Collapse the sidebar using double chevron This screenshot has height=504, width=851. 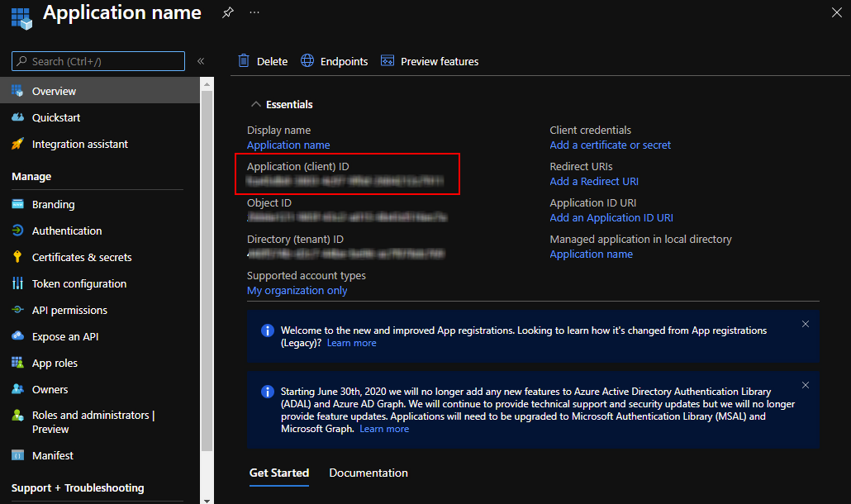click(x=201, y=61)
